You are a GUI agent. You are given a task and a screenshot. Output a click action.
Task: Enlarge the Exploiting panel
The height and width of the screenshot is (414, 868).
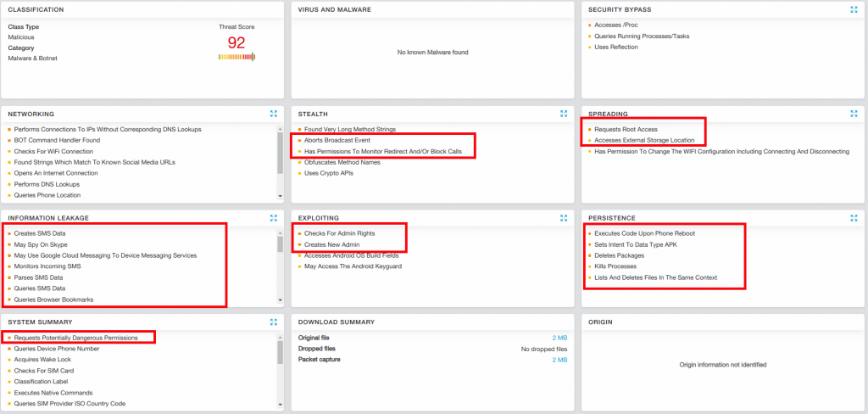pos(564,218)
